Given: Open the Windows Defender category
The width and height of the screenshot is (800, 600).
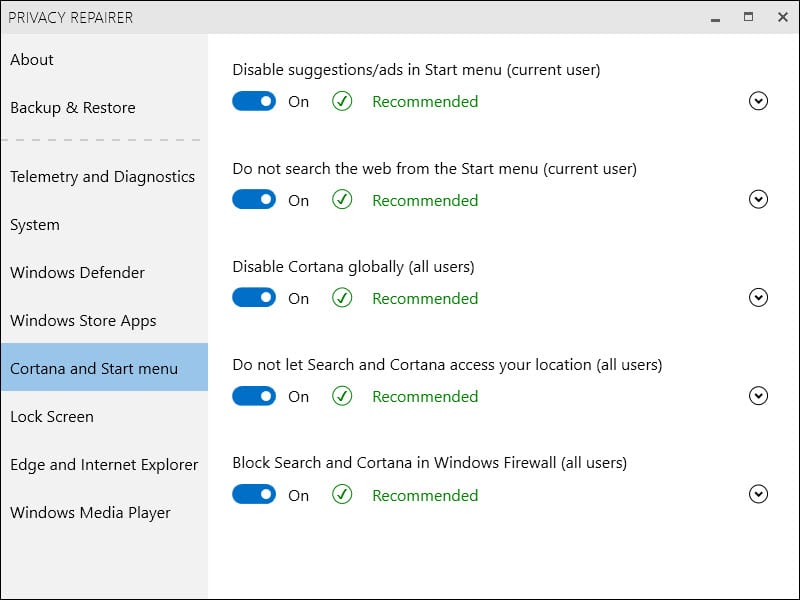Looking at the screenshot, I should (x=104, y=272).
